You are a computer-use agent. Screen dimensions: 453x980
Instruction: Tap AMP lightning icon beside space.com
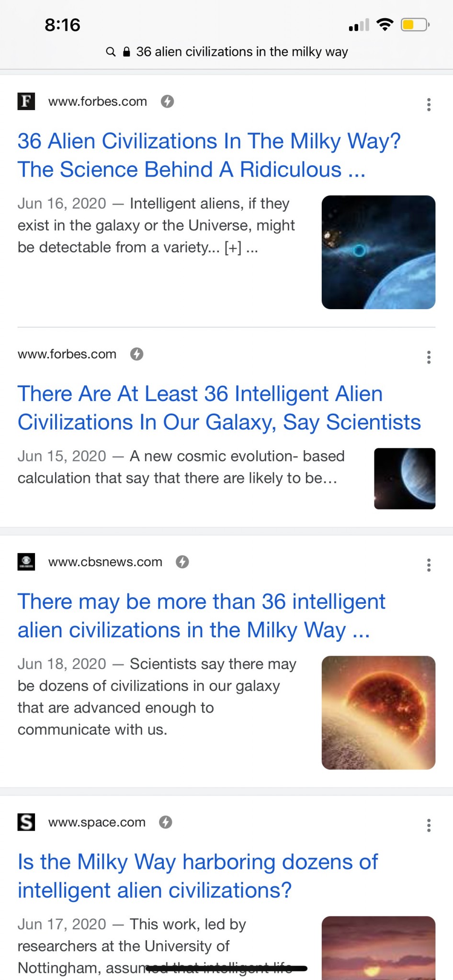click(x=166, y=822)
